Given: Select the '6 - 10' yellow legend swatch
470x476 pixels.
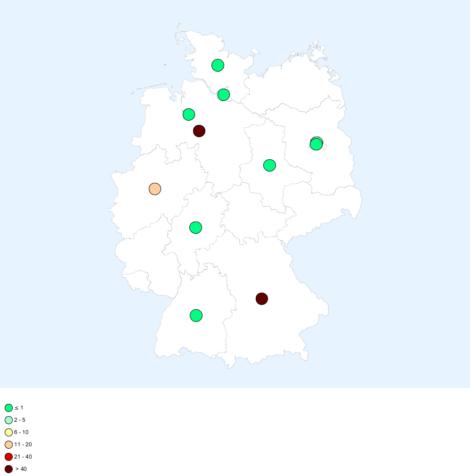Looking at the screenshot, I should 8,432.
